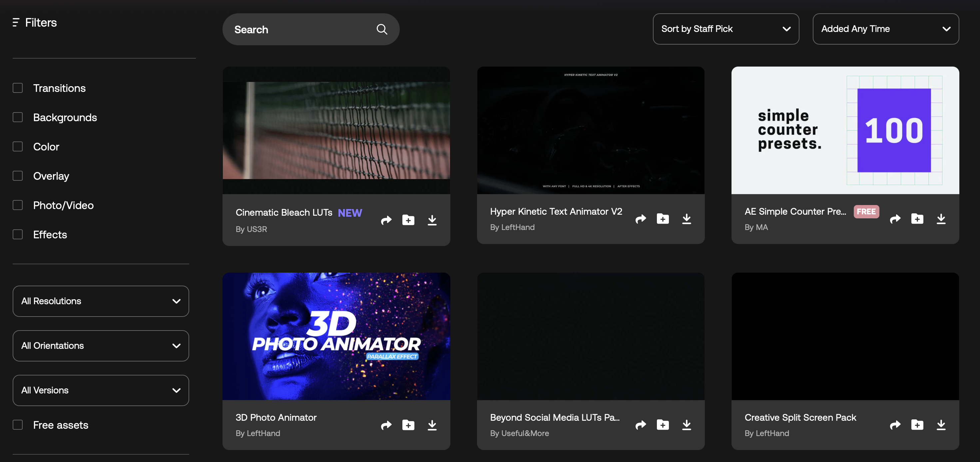Share the Cinematic Bleach LUTs asset
This screenshot has width=980, height=462.
[386, 220]
